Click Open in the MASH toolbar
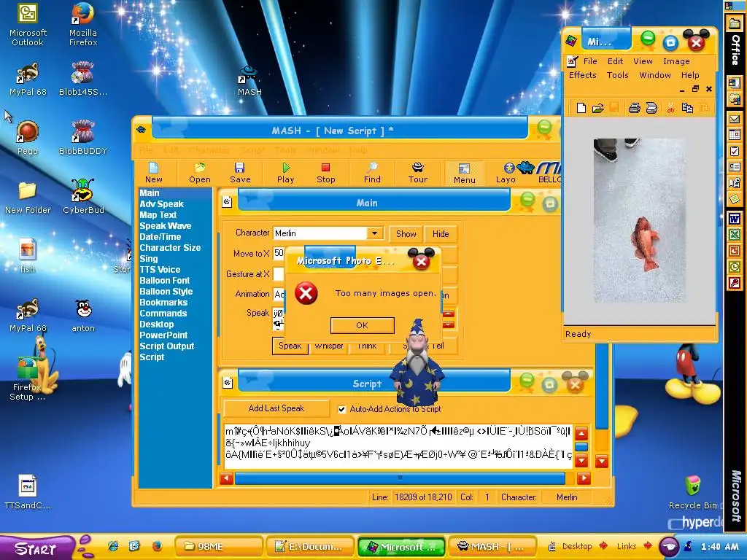The height and width of the screenshot is (560, 747). 200,173
